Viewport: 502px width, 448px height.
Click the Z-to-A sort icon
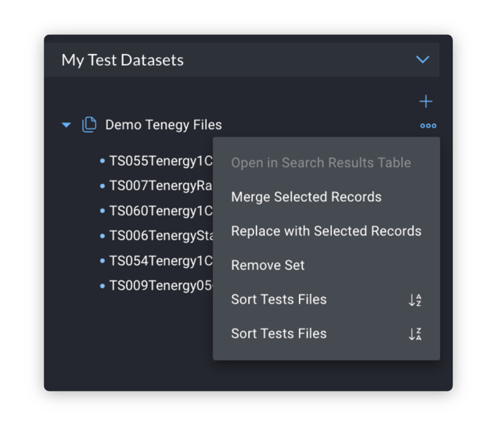415,334
